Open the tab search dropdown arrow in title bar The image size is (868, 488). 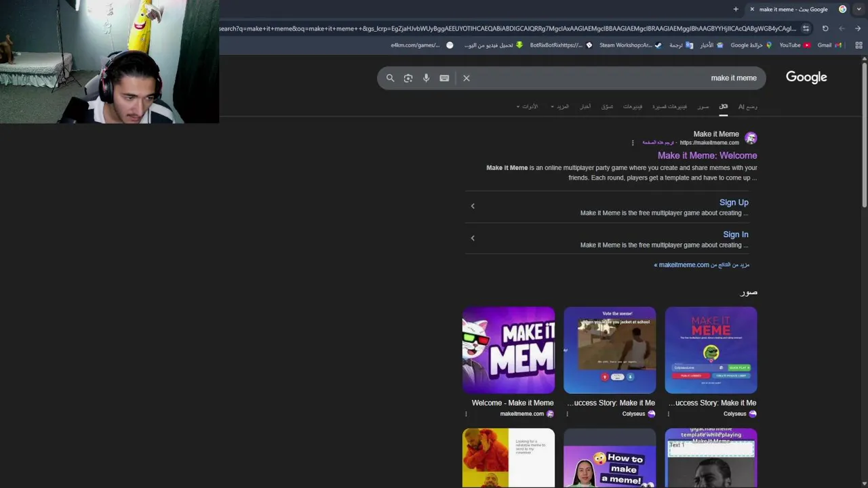[859, 9]
